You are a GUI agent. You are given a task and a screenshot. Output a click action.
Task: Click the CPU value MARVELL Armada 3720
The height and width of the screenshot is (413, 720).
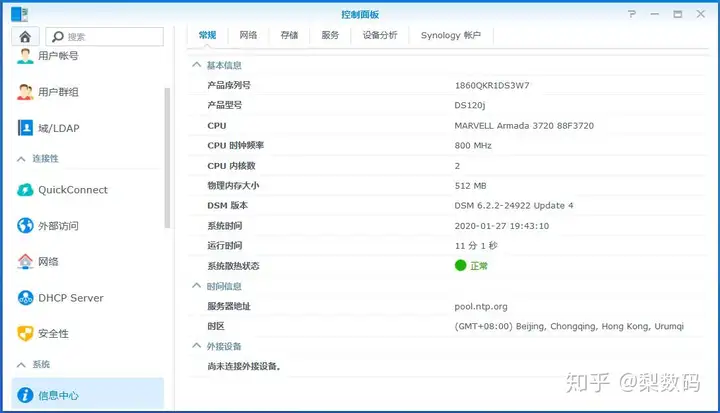click(524, 125)
